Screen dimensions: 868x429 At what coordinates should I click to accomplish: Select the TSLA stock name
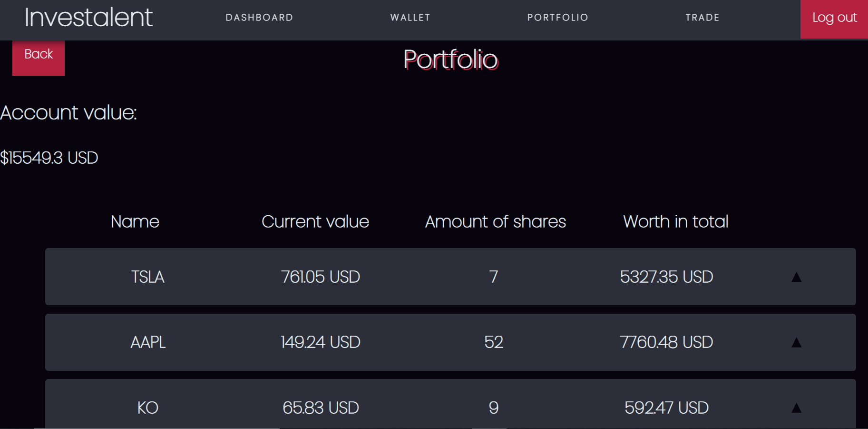click(x=148, y=277)
